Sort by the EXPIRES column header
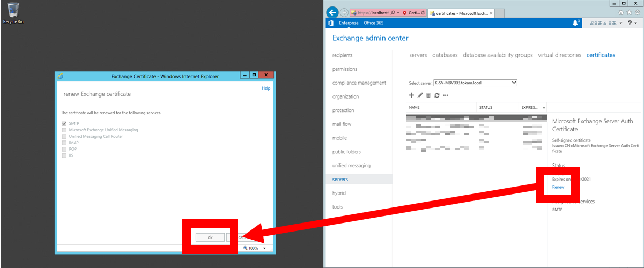The width and height of the screenshot is (644, 268). 533,107
